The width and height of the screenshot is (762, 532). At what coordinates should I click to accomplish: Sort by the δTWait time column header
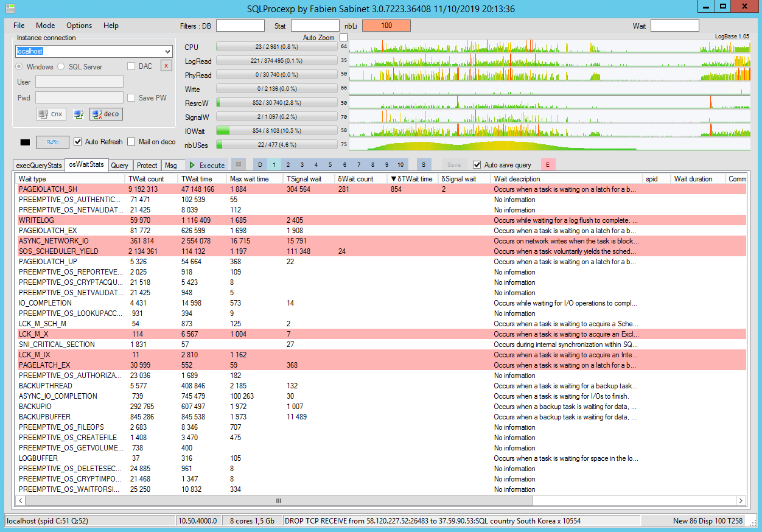(412, 179)
